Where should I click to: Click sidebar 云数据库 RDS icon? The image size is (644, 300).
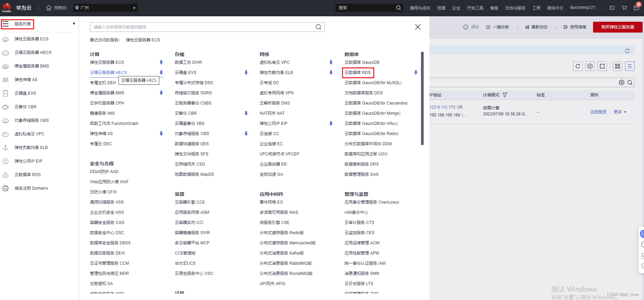[5, 175]
